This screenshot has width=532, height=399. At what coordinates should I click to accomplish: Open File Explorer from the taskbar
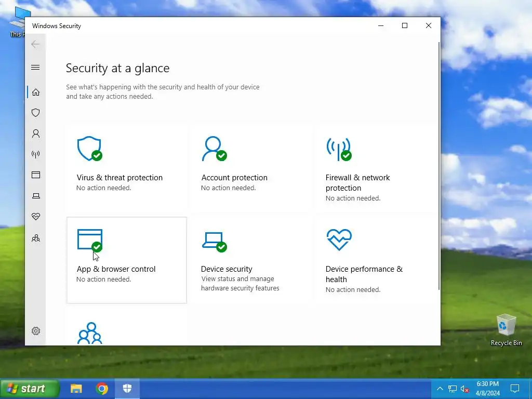(76, 389)
